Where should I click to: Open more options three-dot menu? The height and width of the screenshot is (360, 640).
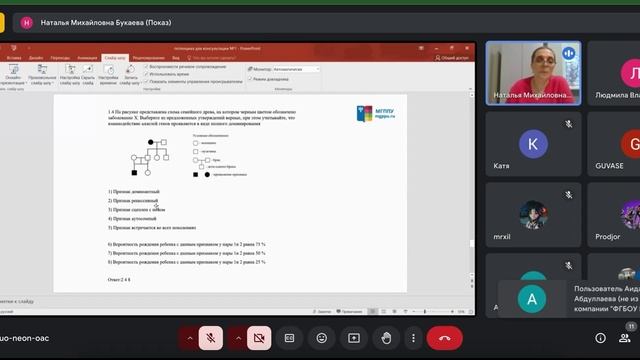tap(413, 338)
